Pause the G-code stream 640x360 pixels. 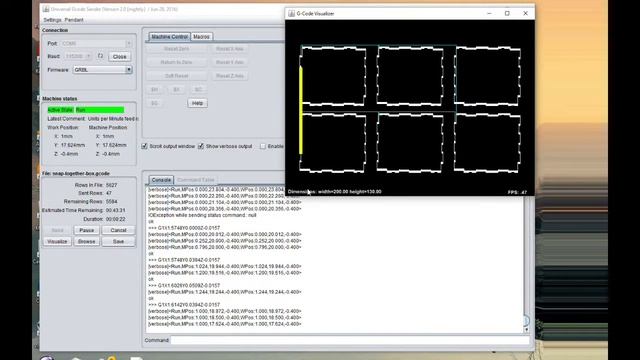[87, 230]
